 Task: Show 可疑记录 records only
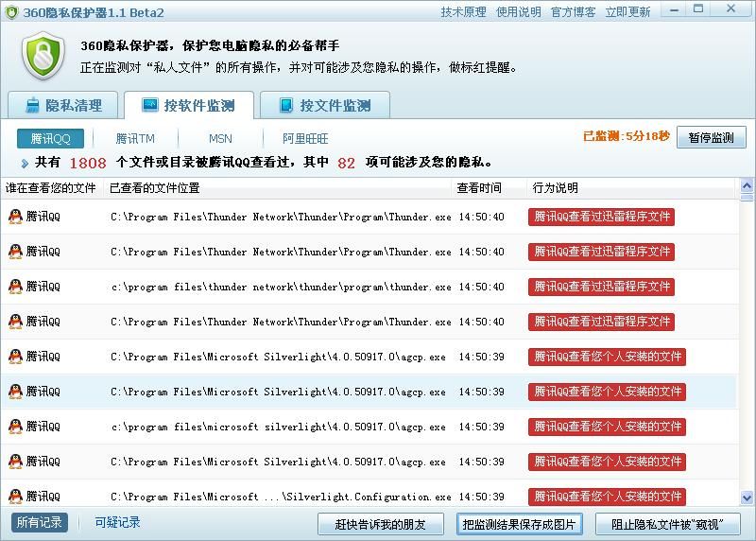pos(117,522)
